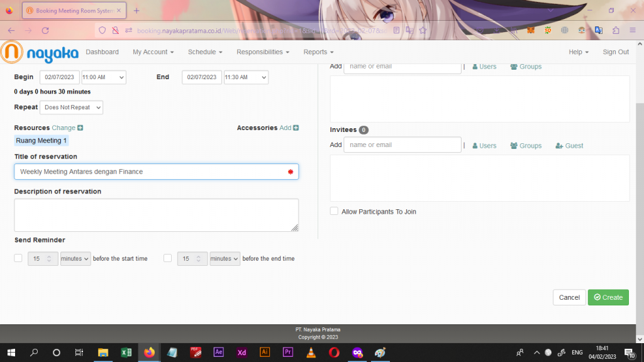Viewport: 644px width, 362px height.
Task: Reload the page with browser refresh icon
Action: (45, 30)
